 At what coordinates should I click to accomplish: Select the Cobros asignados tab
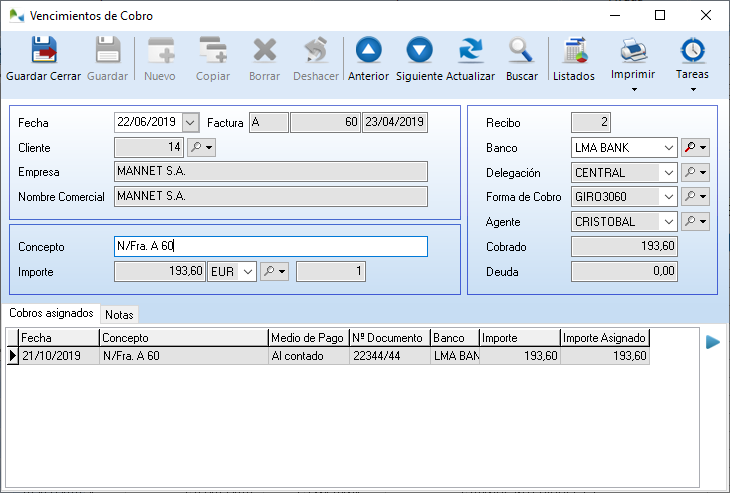click(x=50, y=313)
